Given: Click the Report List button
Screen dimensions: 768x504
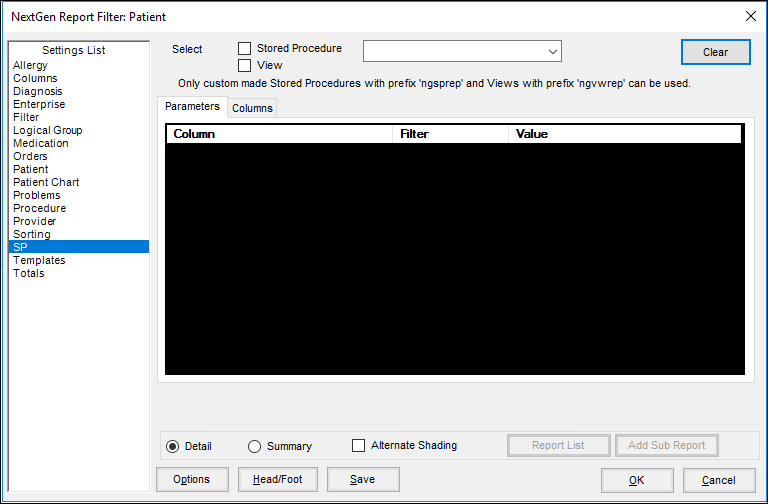Looking at the screenshot, I should (558, 445).
